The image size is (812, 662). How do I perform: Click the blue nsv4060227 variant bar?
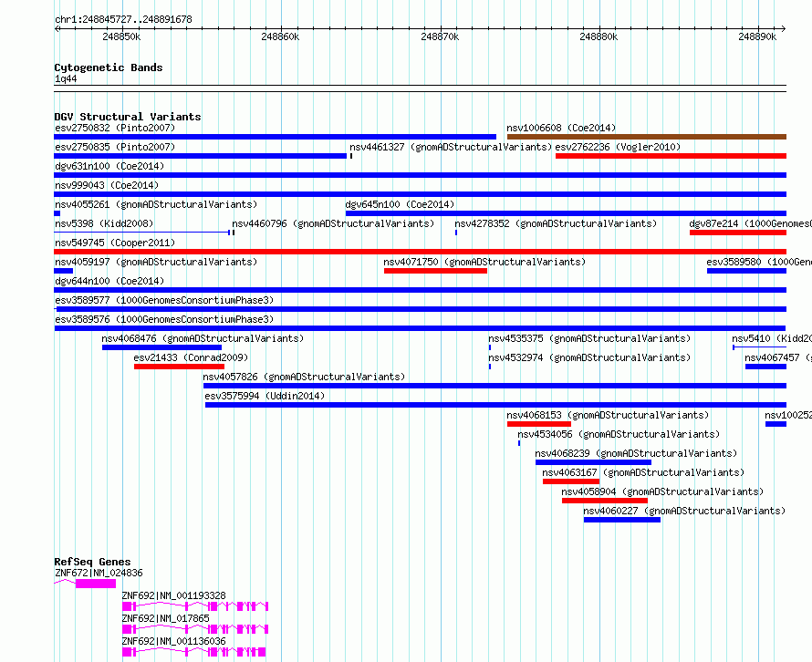[622, 520]
